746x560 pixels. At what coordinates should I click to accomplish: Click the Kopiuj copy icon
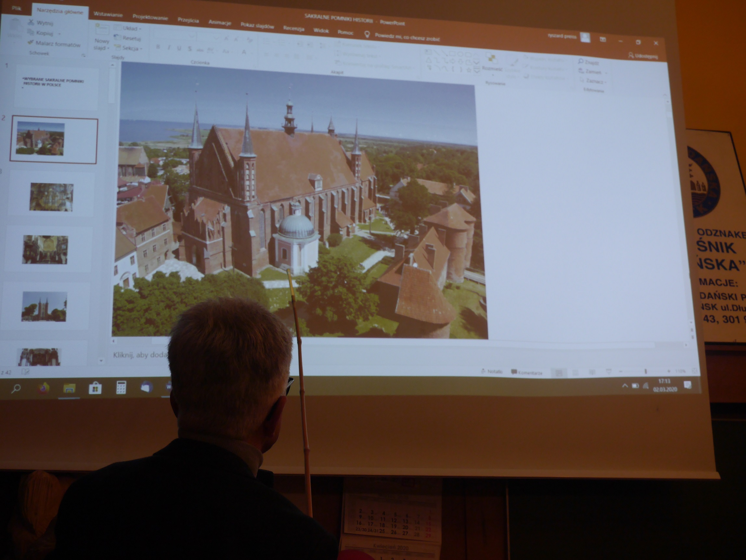(x=31, y=32)
